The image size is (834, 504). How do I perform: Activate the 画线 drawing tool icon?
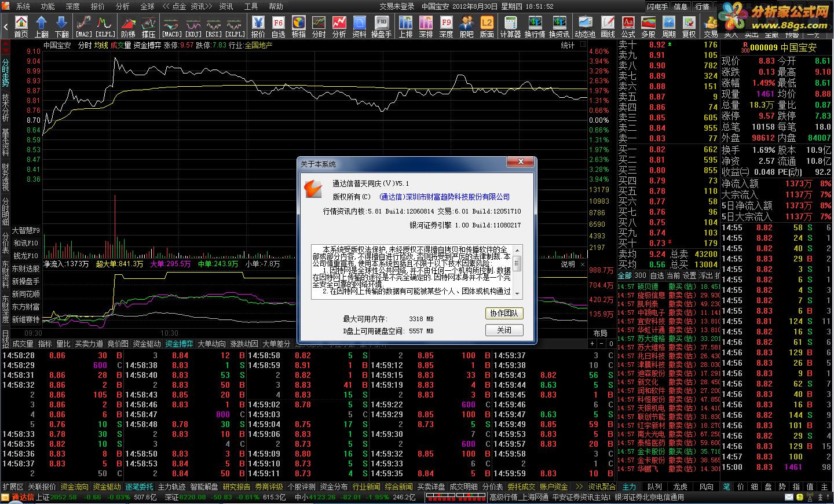608,27
